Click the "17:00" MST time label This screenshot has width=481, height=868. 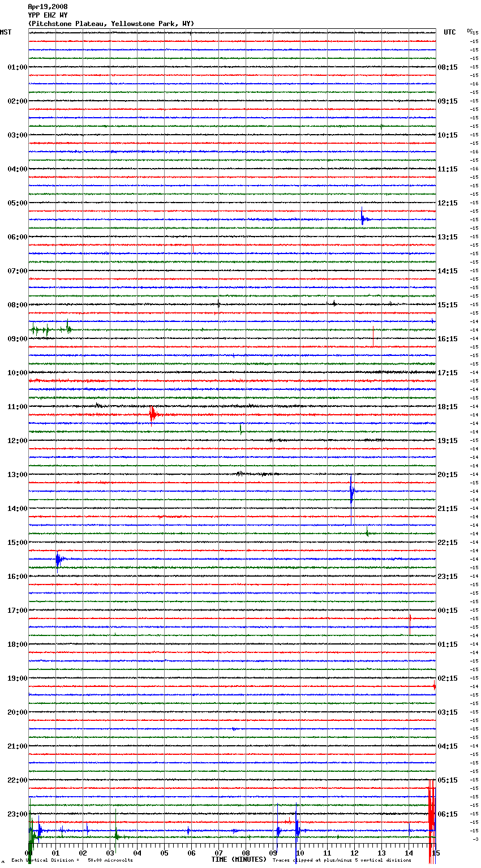pos(18,611)
